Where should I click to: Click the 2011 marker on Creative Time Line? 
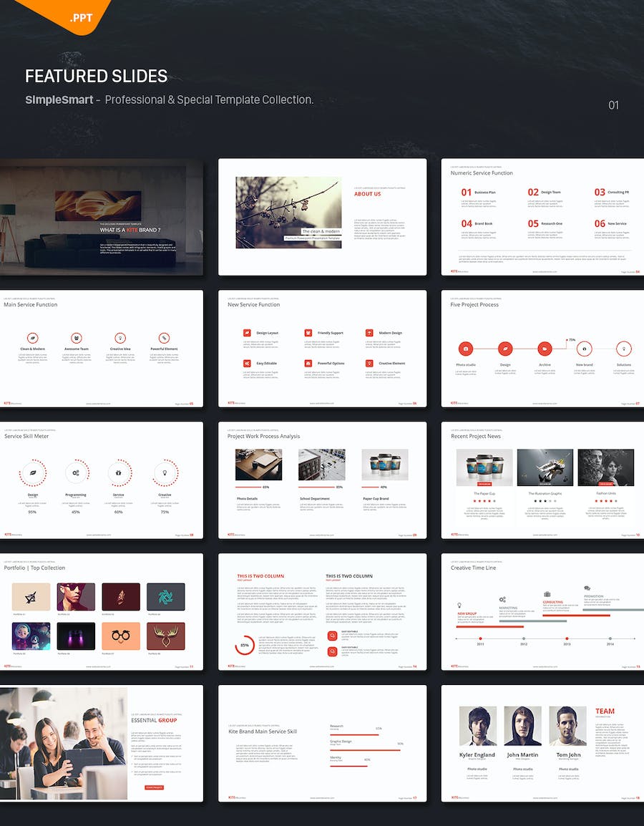[480, 639]
